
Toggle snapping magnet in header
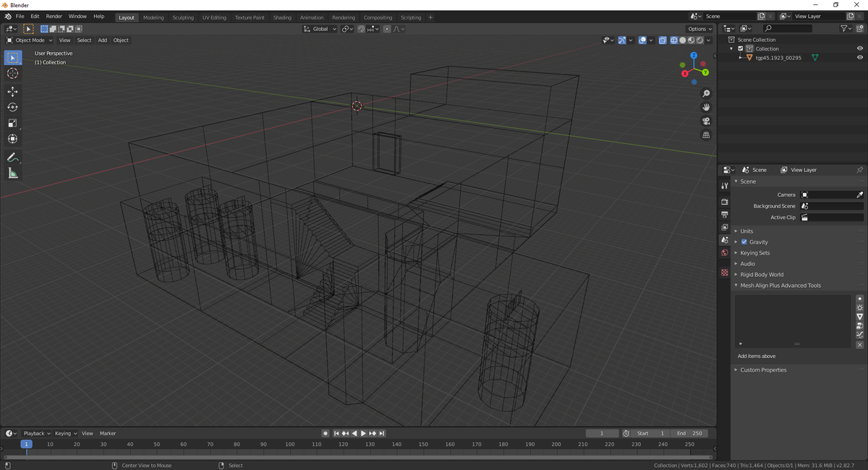361,29
